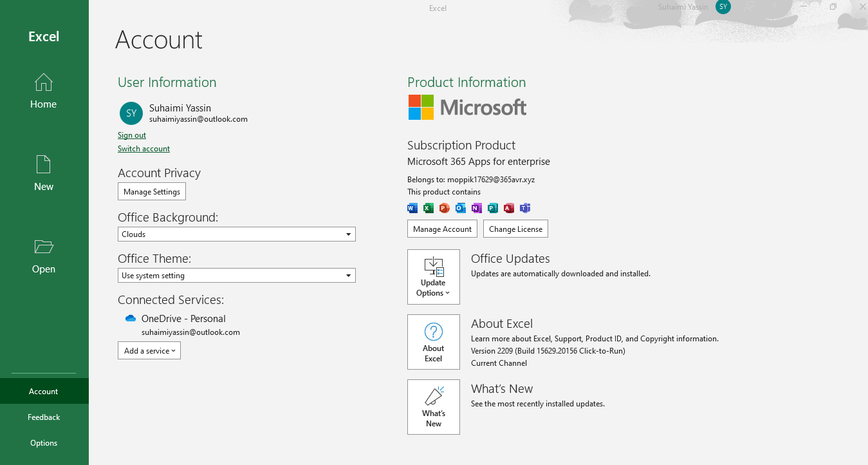Open the About Excel icon button
Viewport: 868px width, 465px height.
coord(434,342)
